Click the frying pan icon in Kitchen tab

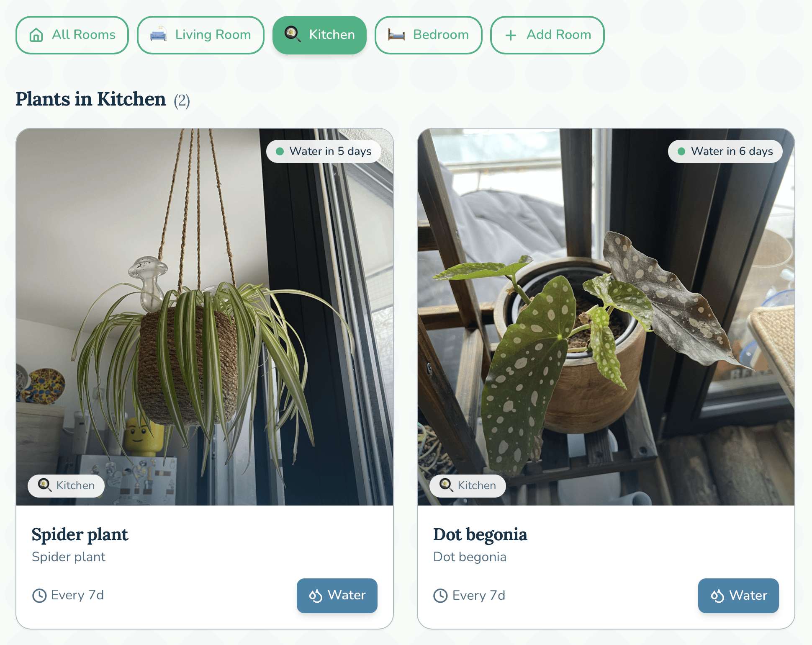tap(292, 34)
